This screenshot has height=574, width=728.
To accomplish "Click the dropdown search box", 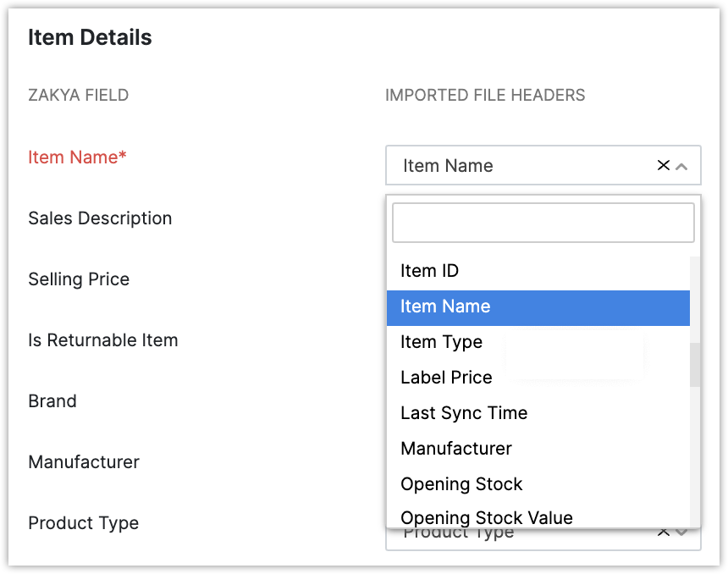I will (x=543, y=223).
